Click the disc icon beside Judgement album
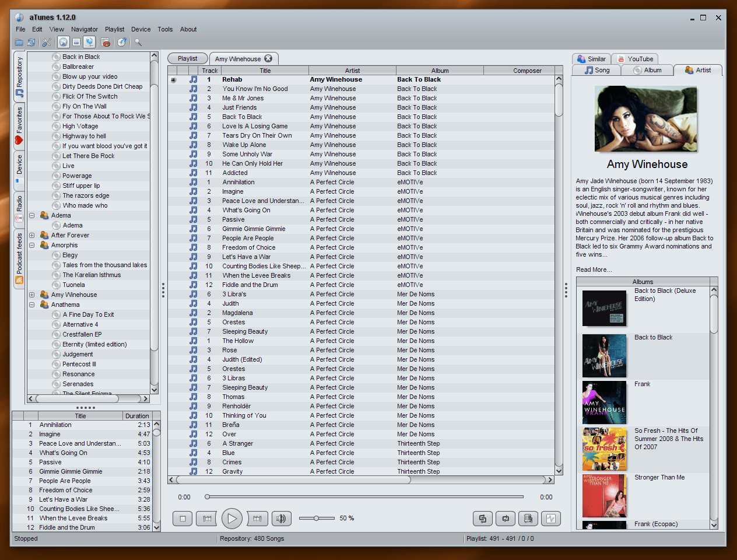Image resolution: width=737 pixels, height=560 pixels. 57,354
